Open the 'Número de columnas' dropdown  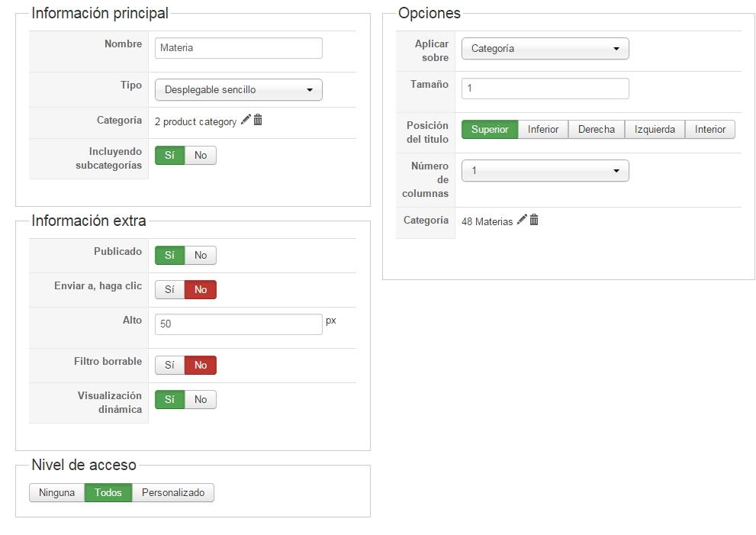click(x=545, y=170)
